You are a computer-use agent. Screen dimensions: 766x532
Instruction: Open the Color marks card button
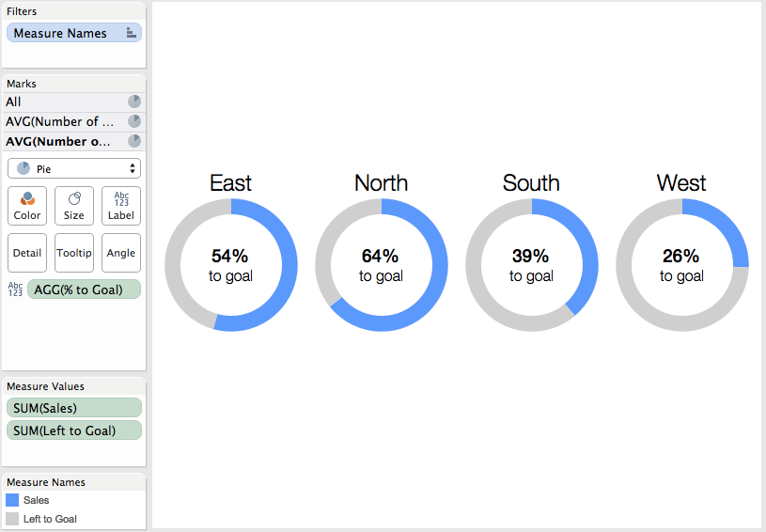tap(27, 206)
